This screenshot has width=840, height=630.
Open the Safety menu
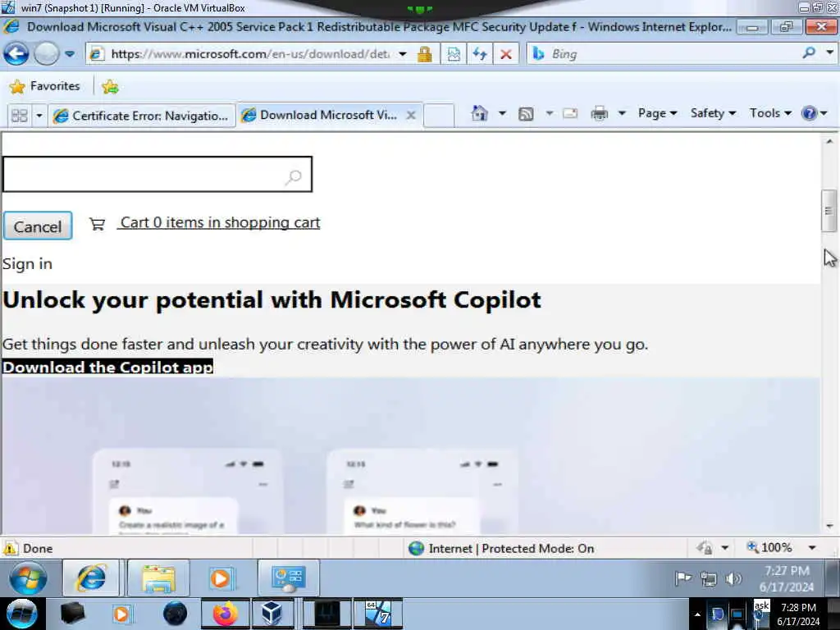click(x=713, y=113)
